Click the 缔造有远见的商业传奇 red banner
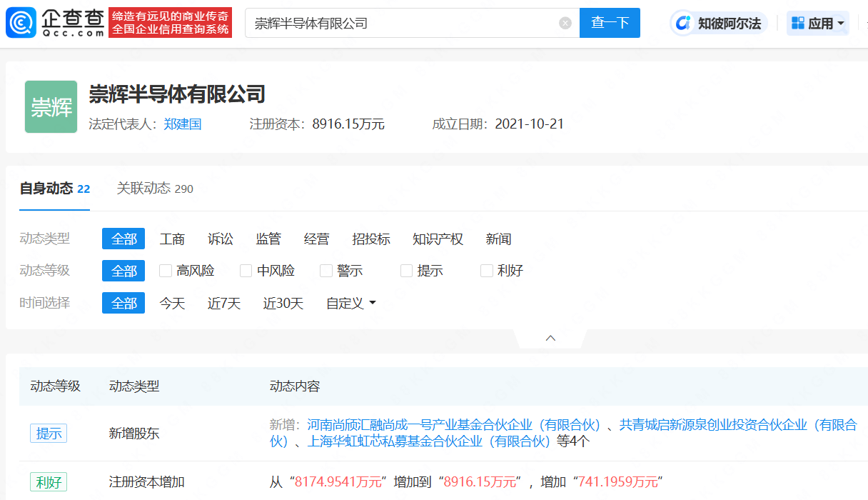 171,23
